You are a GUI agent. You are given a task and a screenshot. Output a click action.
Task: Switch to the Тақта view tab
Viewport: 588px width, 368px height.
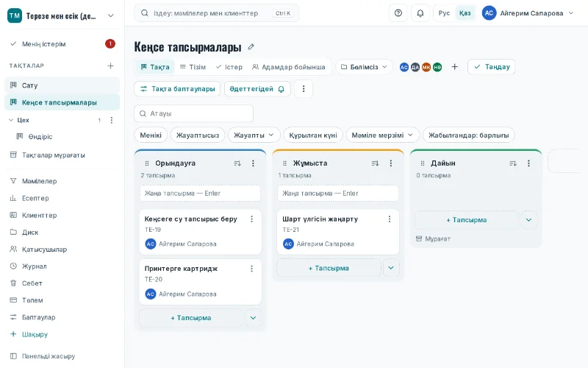[155, 67]
